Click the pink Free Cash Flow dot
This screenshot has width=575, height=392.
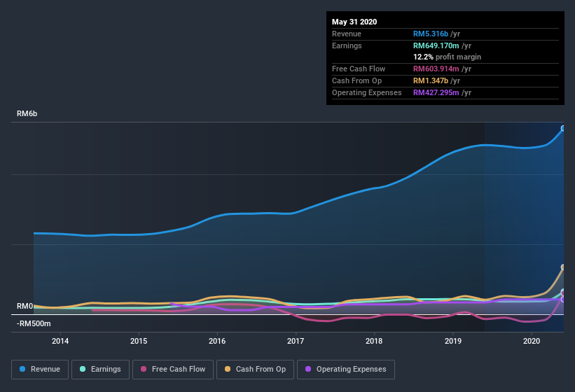[x=144, y=370]
